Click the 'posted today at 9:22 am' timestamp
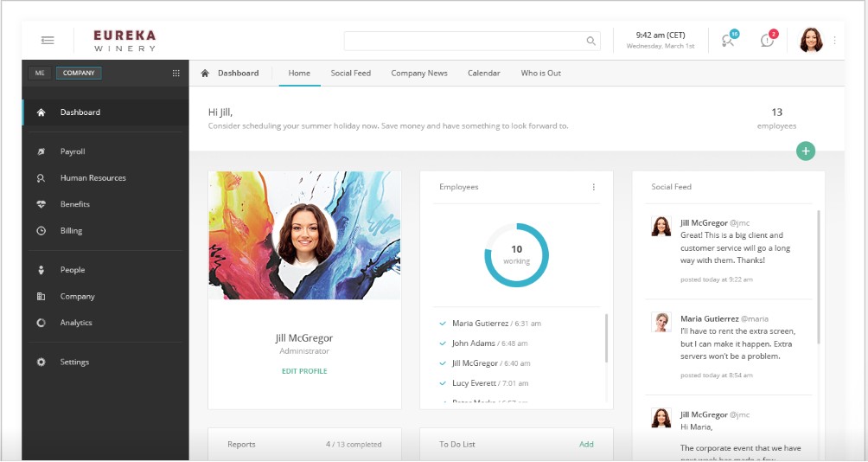 click(717, 279)
